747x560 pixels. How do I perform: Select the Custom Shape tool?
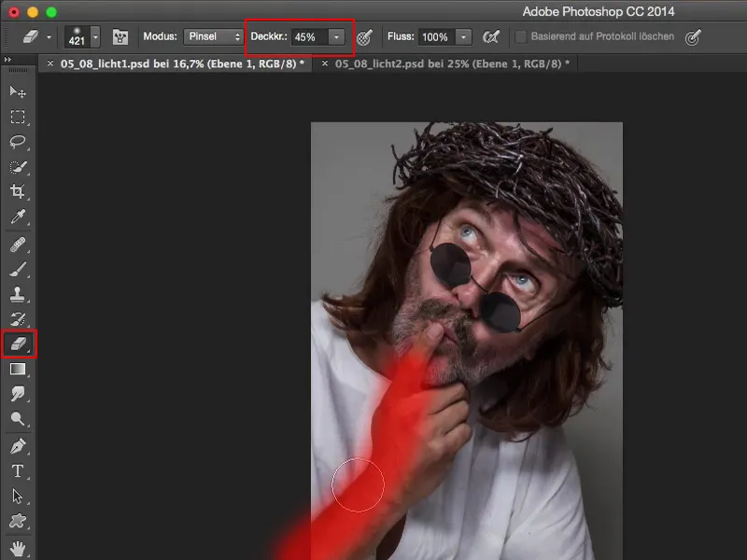coord(18,521)
